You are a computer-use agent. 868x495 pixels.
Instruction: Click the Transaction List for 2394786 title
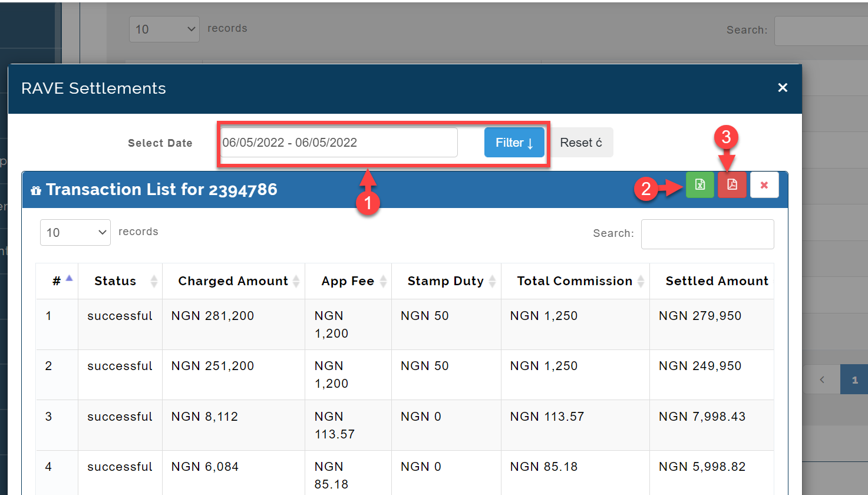tap(161, 190)
